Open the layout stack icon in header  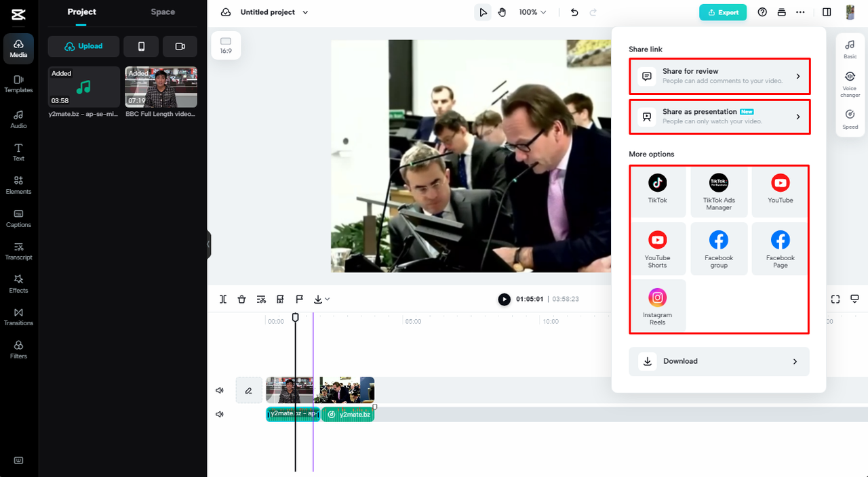point(781,12)
